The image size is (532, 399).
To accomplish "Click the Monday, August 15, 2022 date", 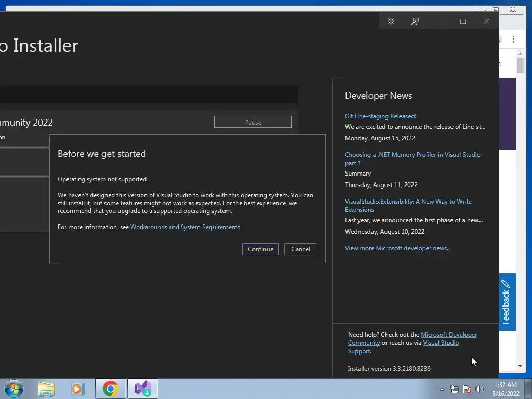I will click(x=380, y=138).
